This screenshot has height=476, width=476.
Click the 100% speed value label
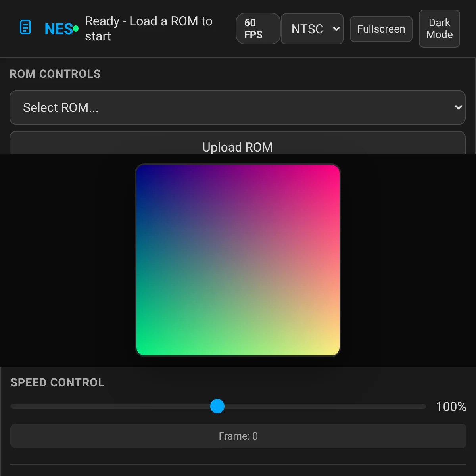[451, 407]
